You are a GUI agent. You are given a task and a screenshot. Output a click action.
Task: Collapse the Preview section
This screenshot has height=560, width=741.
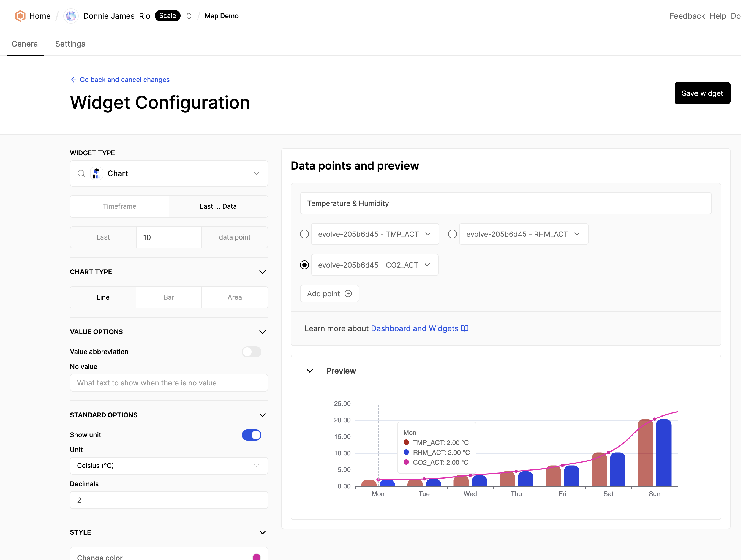click(310, 371)
